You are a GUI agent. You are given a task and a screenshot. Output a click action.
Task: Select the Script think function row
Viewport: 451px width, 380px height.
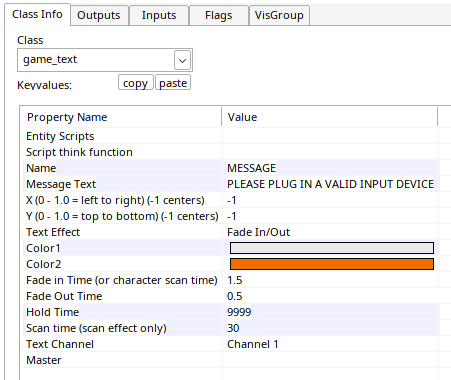coord(230,152)
